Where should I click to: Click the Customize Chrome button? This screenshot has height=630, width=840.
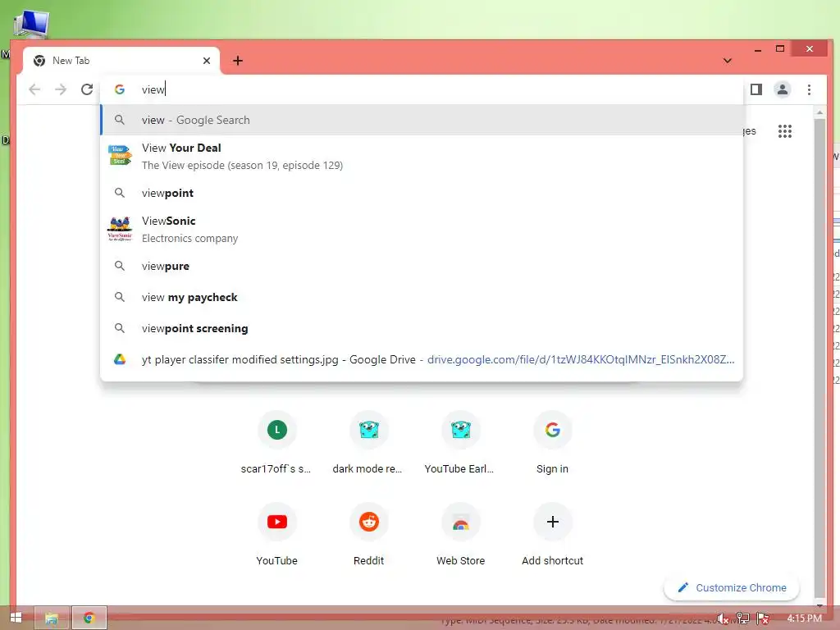coord(732,587)
